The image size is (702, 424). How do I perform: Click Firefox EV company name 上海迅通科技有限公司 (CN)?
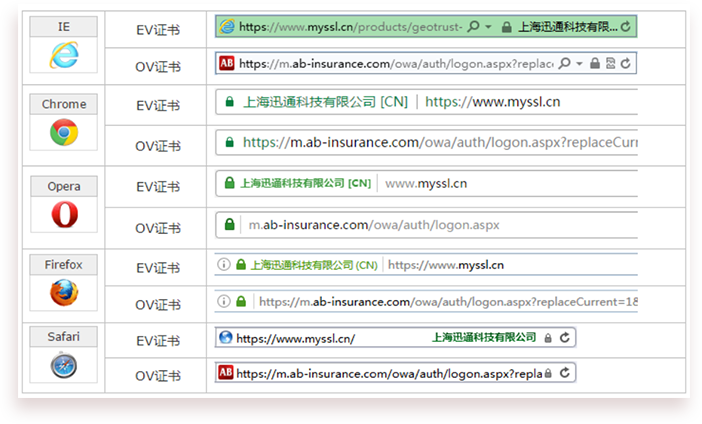pos(314,265)
